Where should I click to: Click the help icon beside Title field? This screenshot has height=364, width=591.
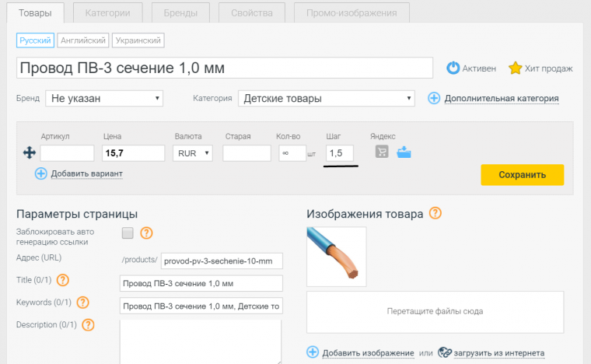pyautogui.click(x=64, y=281)
